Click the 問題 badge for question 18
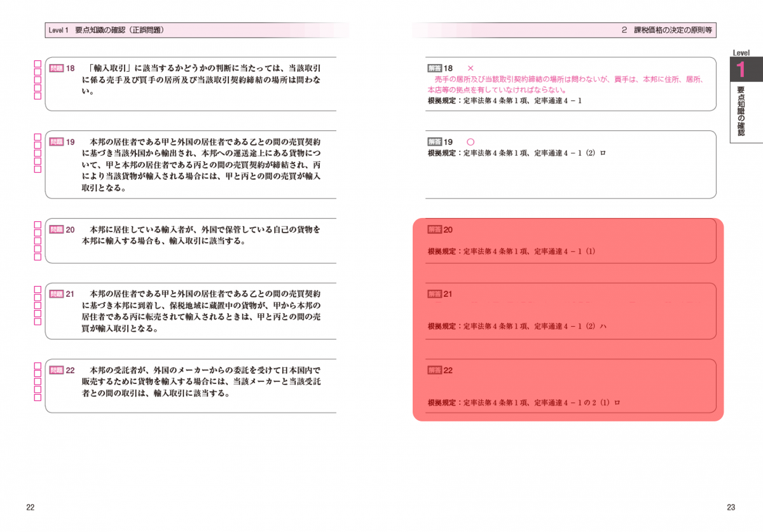 tap(57, 68)
